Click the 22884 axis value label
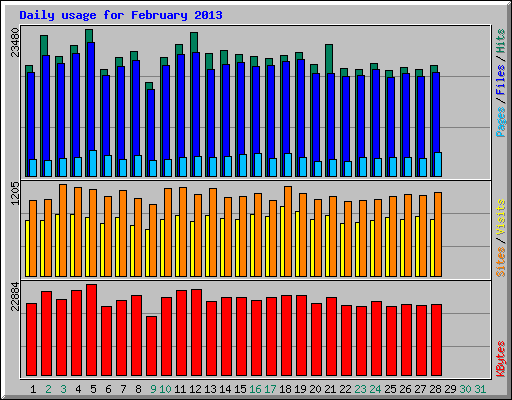This screenshot has height=400, width=512. (15, 296)
